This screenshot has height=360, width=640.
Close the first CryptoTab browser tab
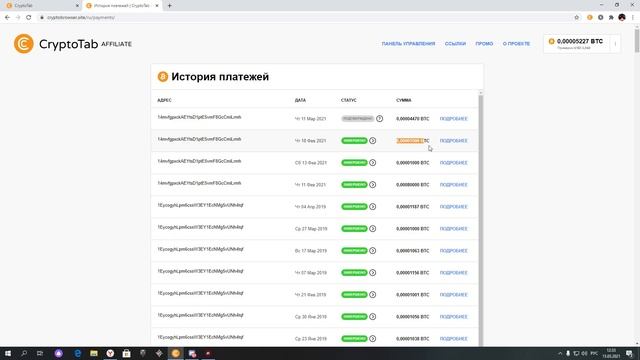[77, 6]
